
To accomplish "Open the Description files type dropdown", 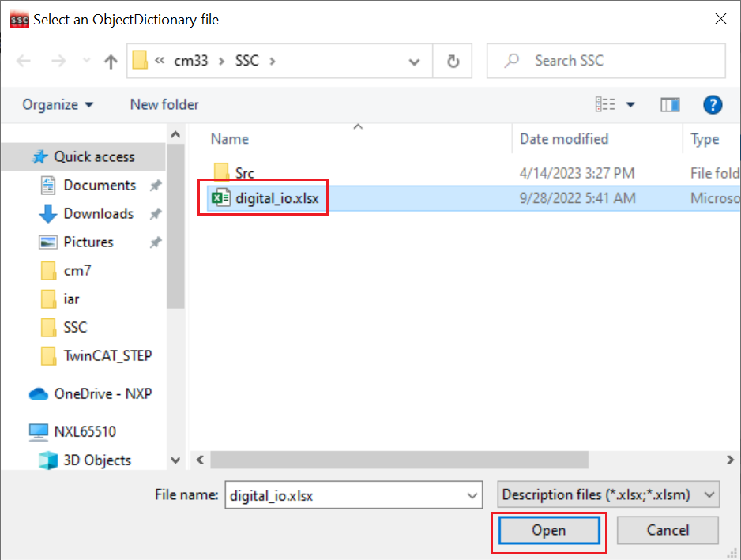I will pos(608,495).
